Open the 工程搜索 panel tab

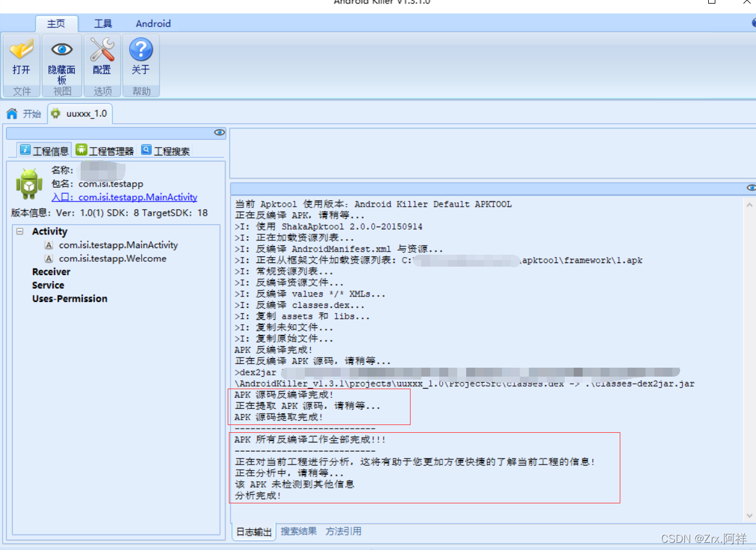coord(166,151)
